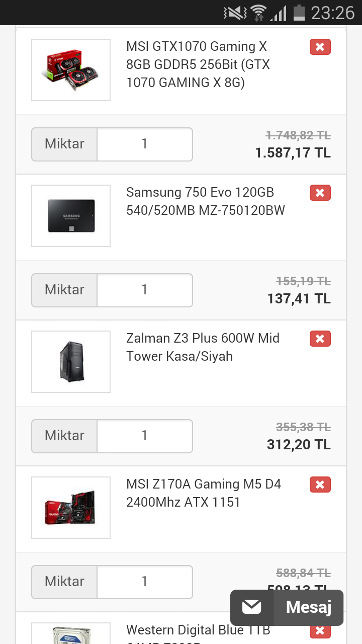Remove MSI GTX1070 Gaming X from cart
The width and height of the screenshot is (362, 644).
click(320, 47)
